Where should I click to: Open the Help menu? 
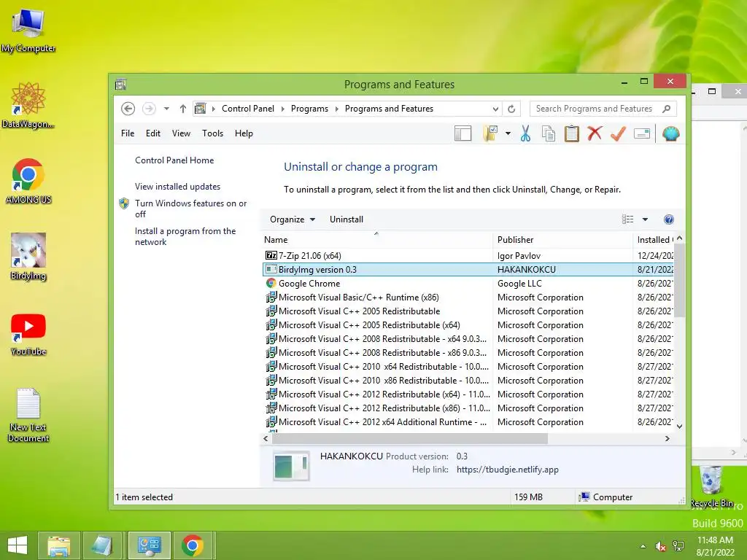click(244, 133)
